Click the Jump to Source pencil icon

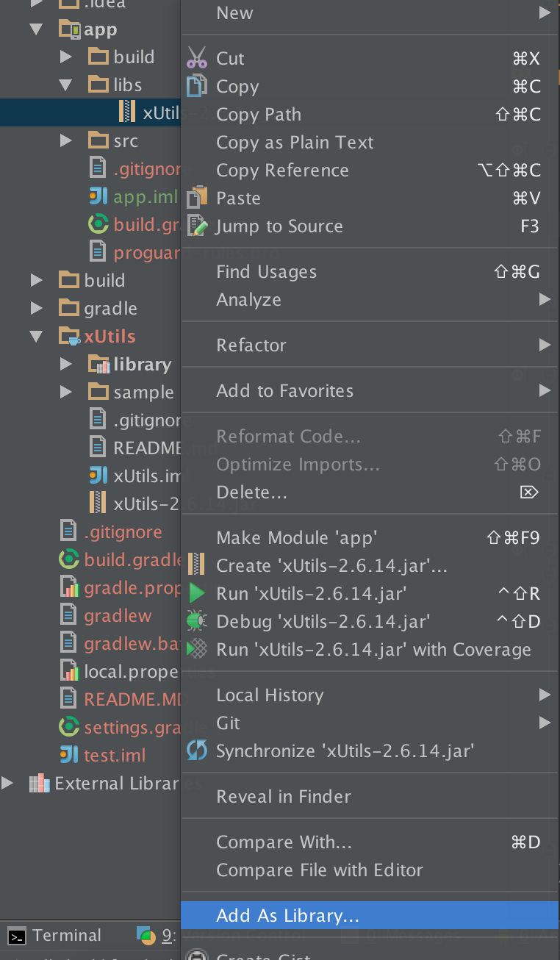(x=197, y=226)
